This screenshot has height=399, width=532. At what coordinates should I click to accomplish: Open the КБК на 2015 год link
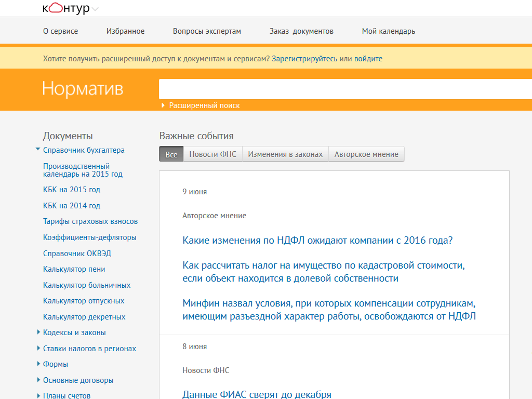(72, 189)
